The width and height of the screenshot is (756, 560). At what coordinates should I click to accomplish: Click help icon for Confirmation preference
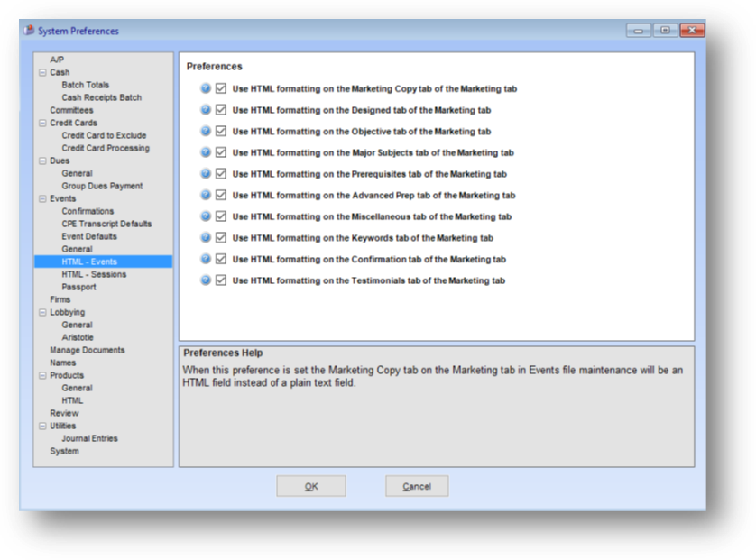click(x=206, y=259)
